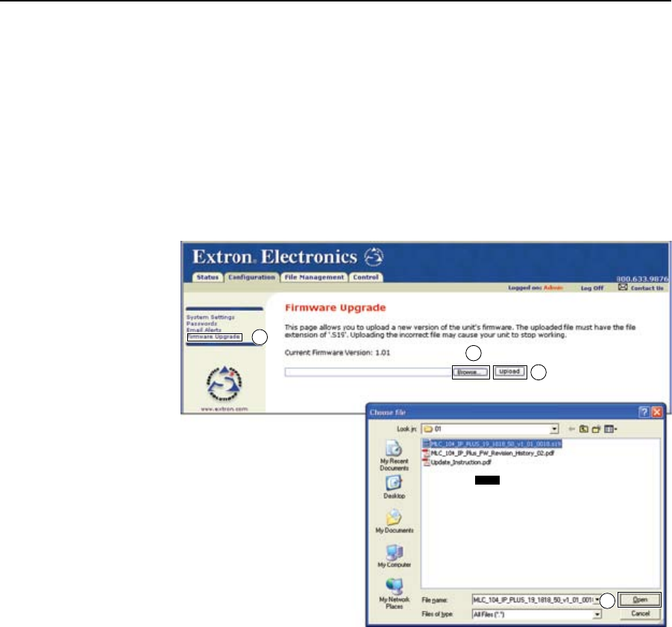Open the www.extron.com link
This screenshot has width=672, height=627.
point(224,409)
